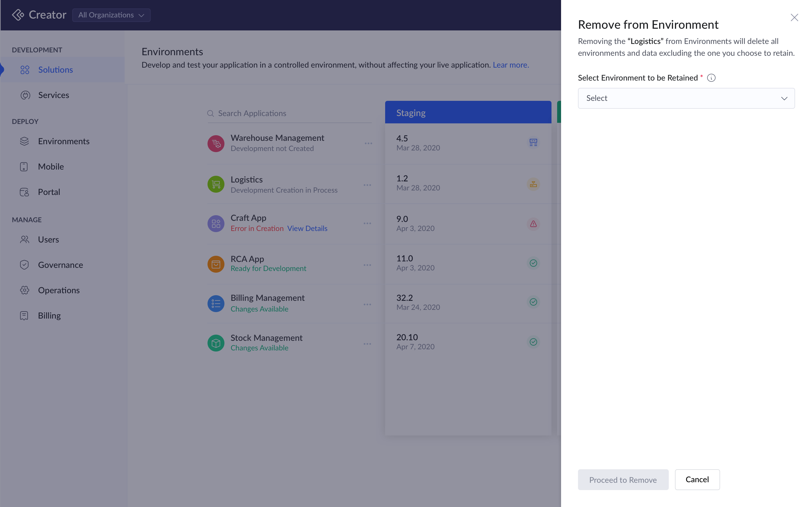Click the Warehouse Management staging form icon
The height and width of the screenshot is (507, 812).
533,143
